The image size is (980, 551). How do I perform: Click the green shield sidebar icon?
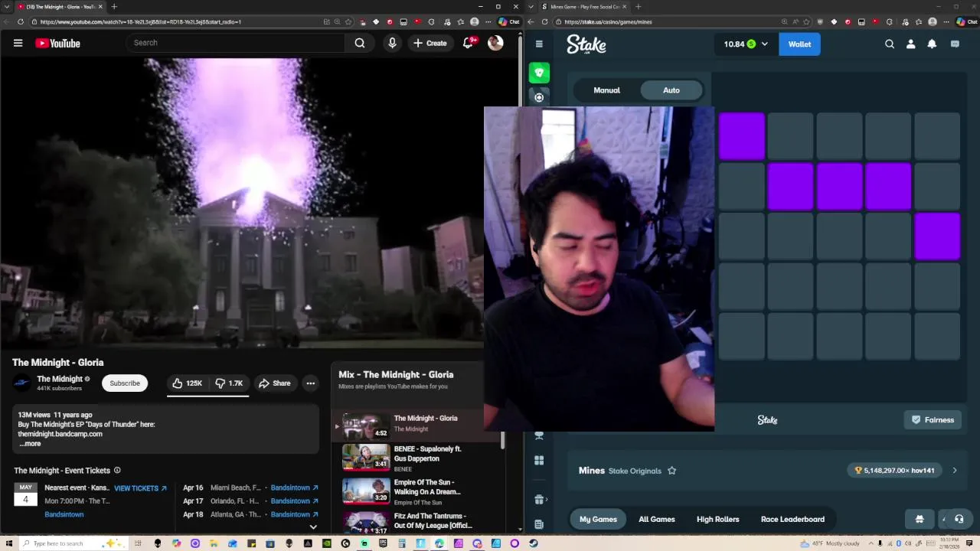point(539,73)
